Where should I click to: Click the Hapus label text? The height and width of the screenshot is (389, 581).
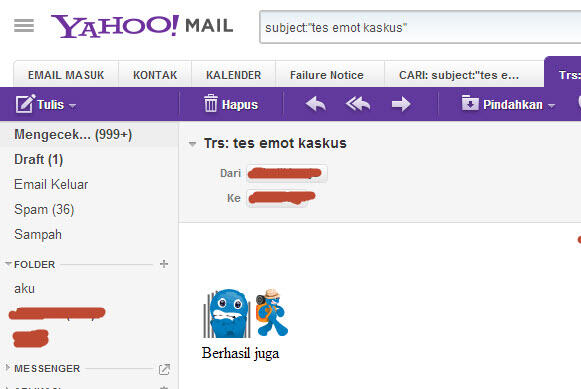click(240, 105)
